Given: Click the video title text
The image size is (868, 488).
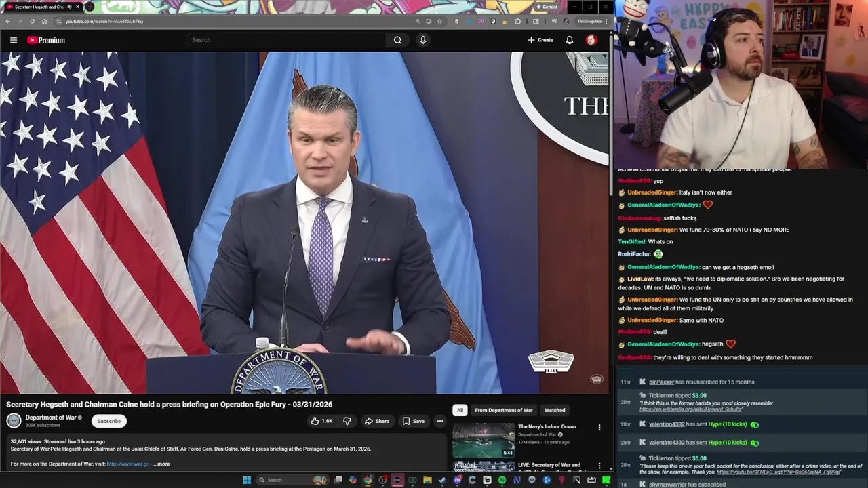Looking at the screenshot, I should pos(169,405).
